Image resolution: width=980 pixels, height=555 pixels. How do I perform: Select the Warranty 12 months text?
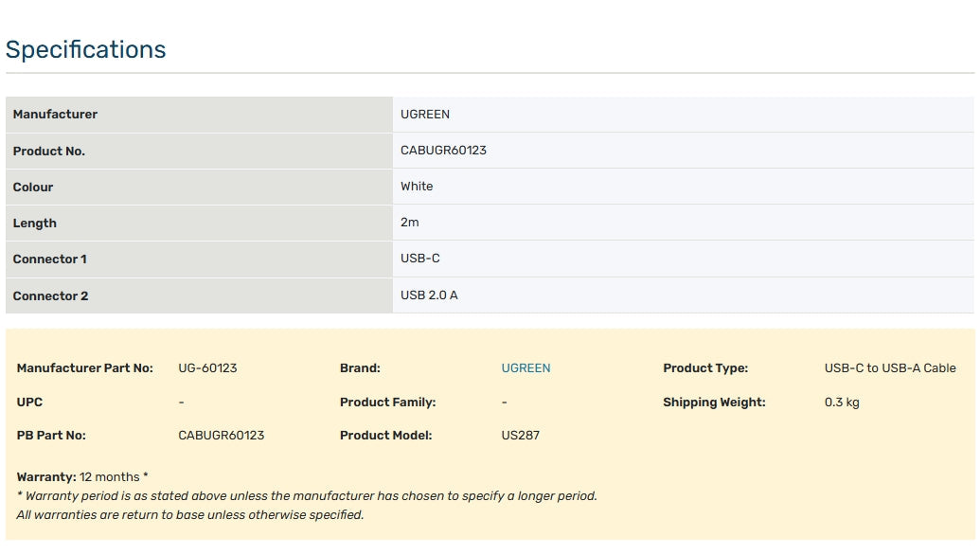coord(82,477)
